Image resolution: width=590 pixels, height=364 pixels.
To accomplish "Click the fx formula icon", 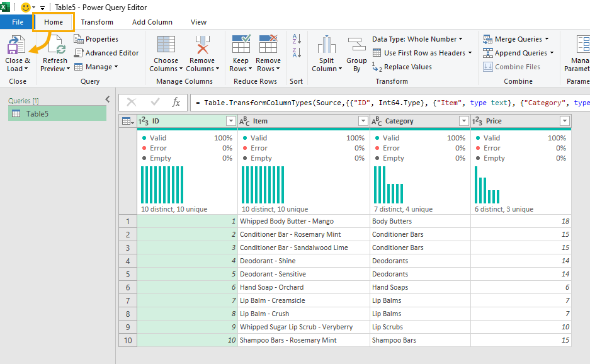I will 176,102.
